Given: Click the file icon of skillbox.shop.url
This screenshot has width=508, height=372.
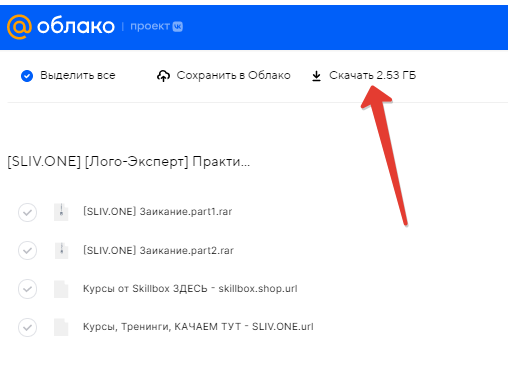Looking at the screenshot, I should click(61, 289).
